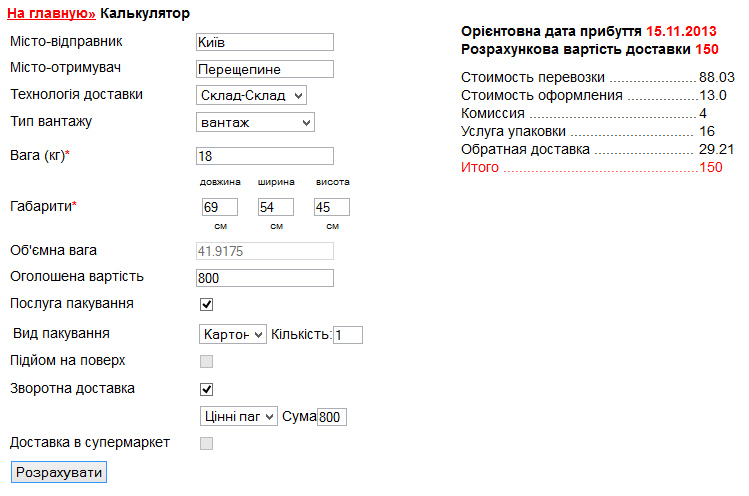This screenshot has height=496, width=749.
Task: Click the Кількість quantity field
Action: [x=348, y=335]
